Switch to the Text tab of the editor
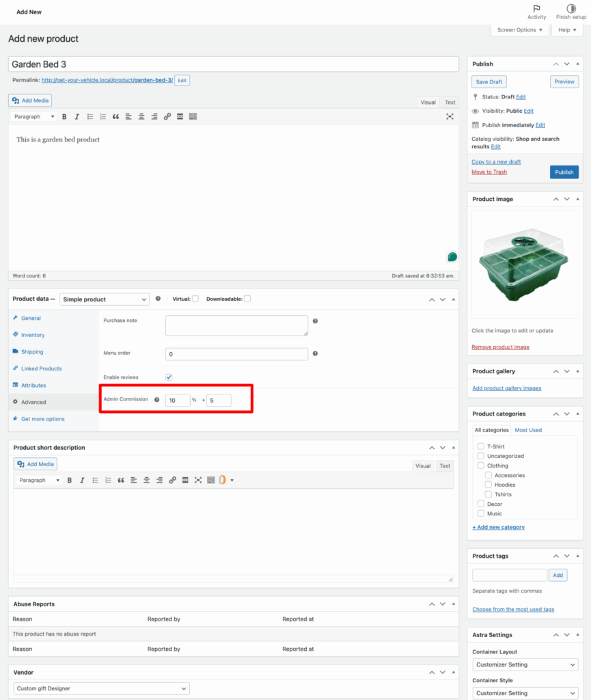This screenshot has height=700, width=591. point(450,102)
